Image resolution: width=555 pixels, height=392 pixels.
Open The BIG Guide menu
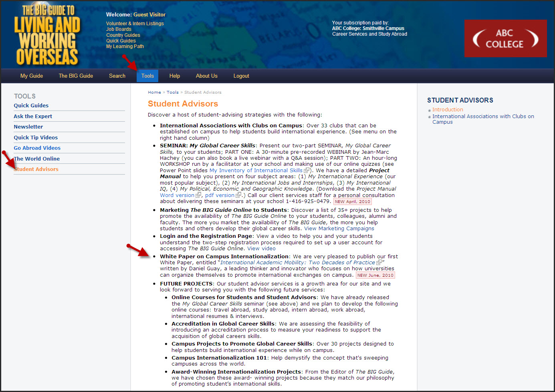tap(76, 76)
